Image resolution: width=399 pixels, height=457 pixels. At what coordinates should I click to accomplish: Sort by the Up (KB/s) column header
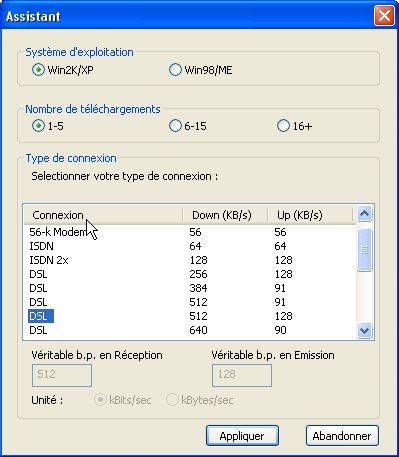[x=310, y=215]
